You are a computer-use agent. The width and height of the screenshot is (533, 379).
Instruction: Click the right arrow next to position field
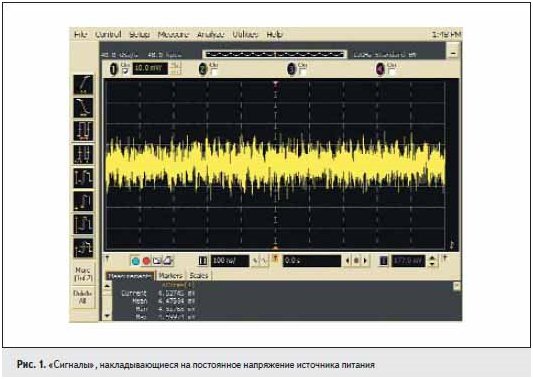point(365,261)
